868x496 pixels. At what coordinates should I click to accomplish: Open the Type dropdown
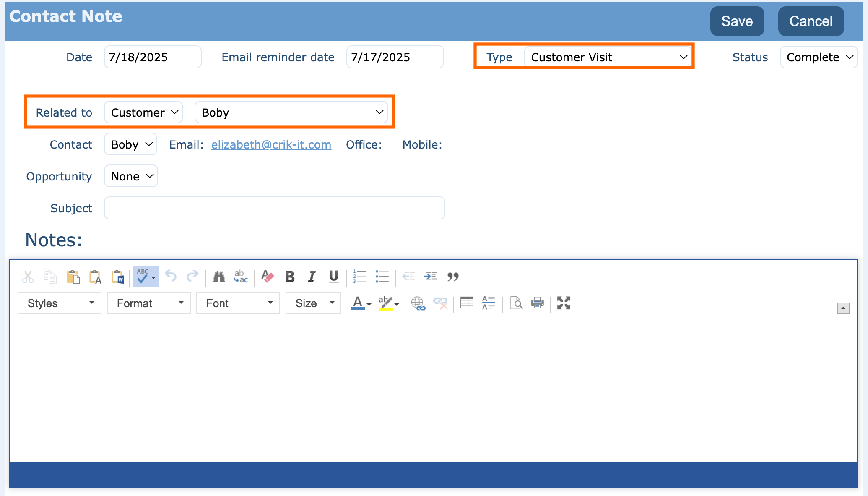click(608, 57)
